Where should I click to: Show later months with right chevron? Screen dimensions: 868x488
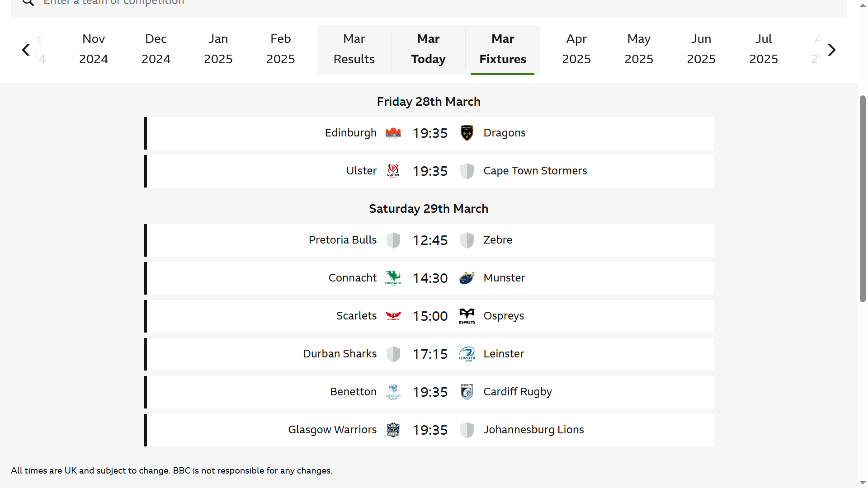[x=832, y=50]
